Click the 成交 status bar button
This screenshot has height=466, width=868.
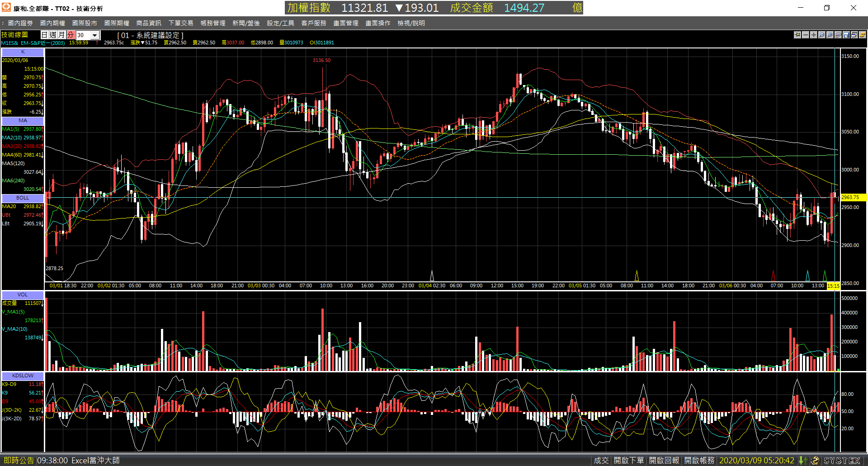(601, 461)
